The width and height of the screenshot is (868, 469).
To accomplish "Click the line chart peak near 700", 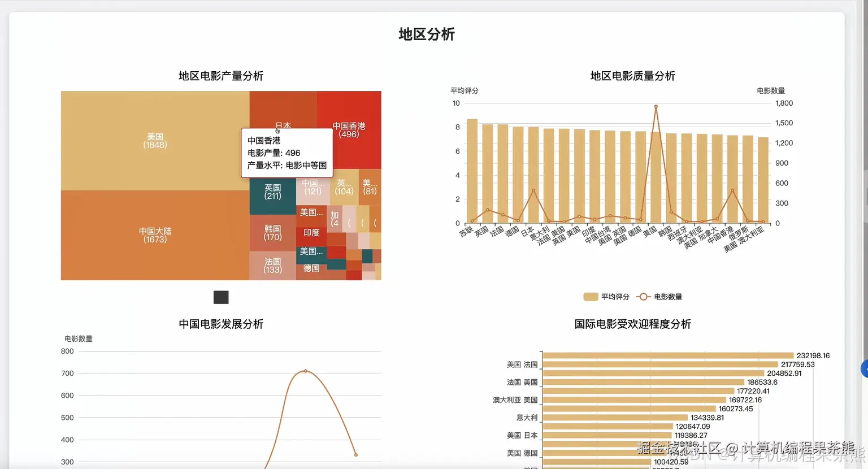I will (x=305, y=371).
